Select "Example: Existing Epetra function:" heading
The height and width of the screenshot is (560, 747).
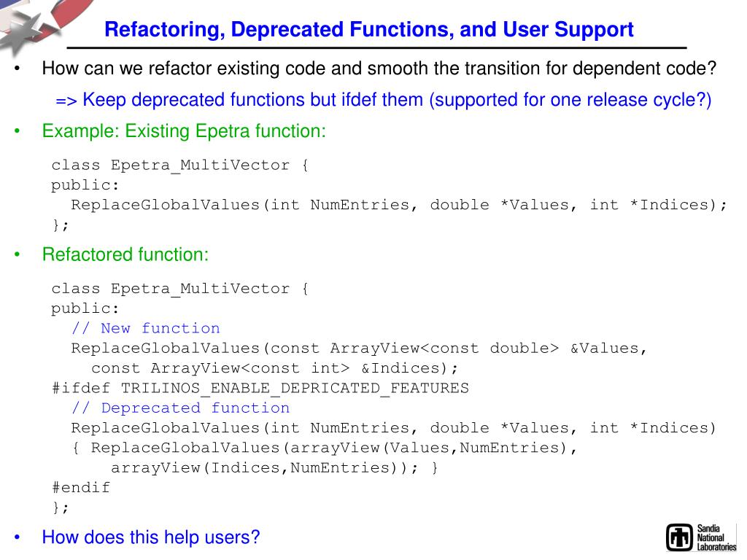[184, 131]
